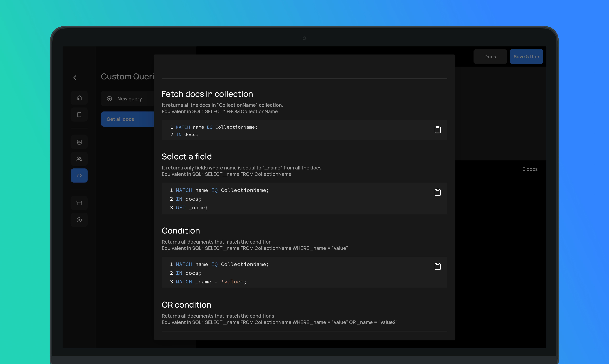Open the mobile device icon in sidebar

[x=79, y=115]
